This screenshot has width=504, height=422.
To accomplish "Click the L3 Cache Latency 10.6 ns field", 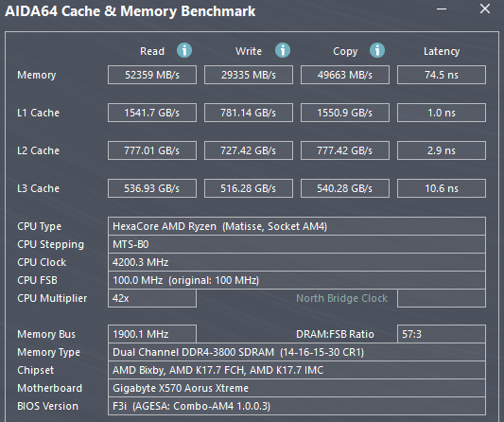I will coord(442,188).
